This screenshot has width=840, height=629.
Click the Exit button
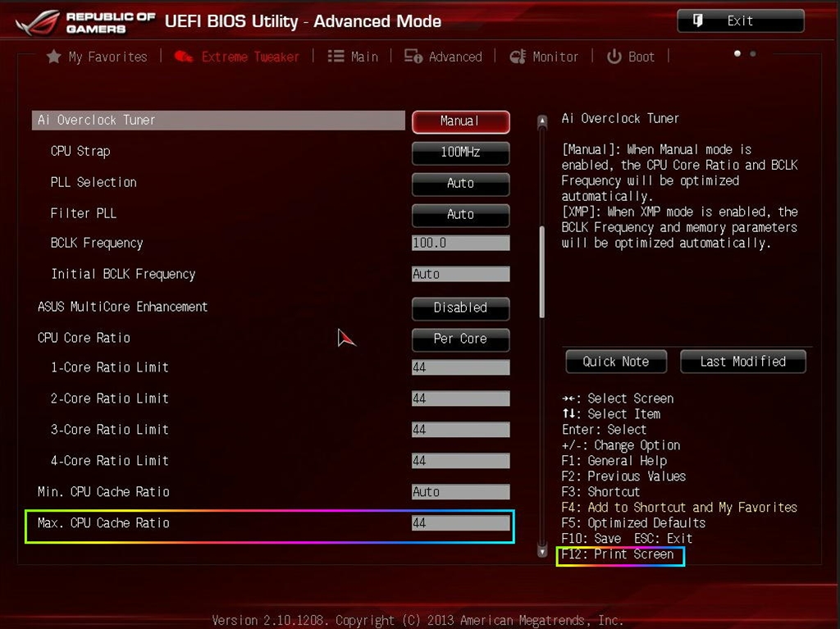click(x=741, y=21)
